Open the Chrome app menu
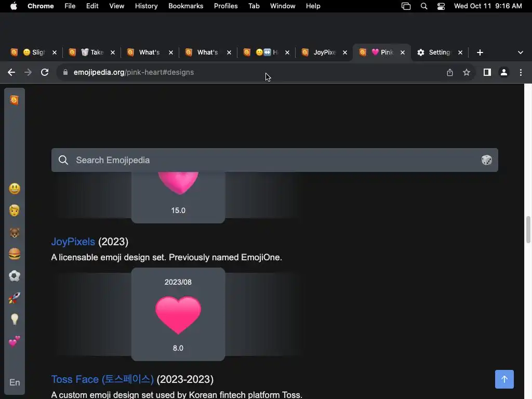Image resolution: width=532 pixels, height=399 pixels. [41, 6]
